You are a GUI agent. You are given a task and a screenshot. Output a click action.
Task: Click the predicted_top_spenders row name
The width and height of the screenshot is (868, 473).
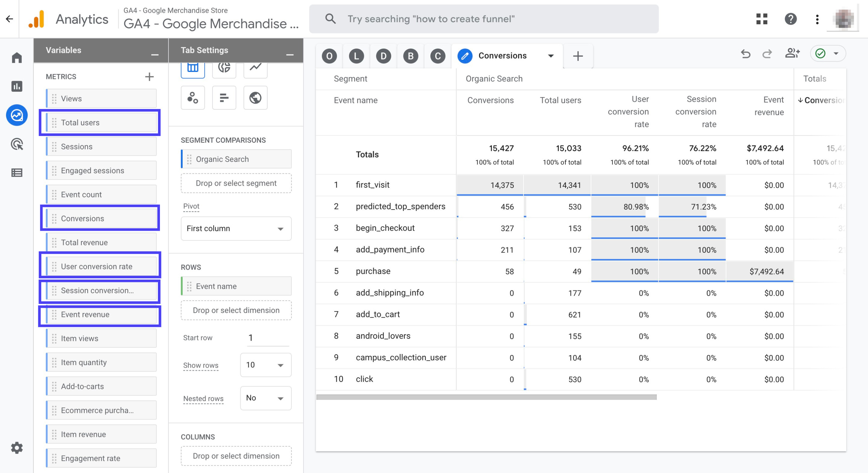400,206
